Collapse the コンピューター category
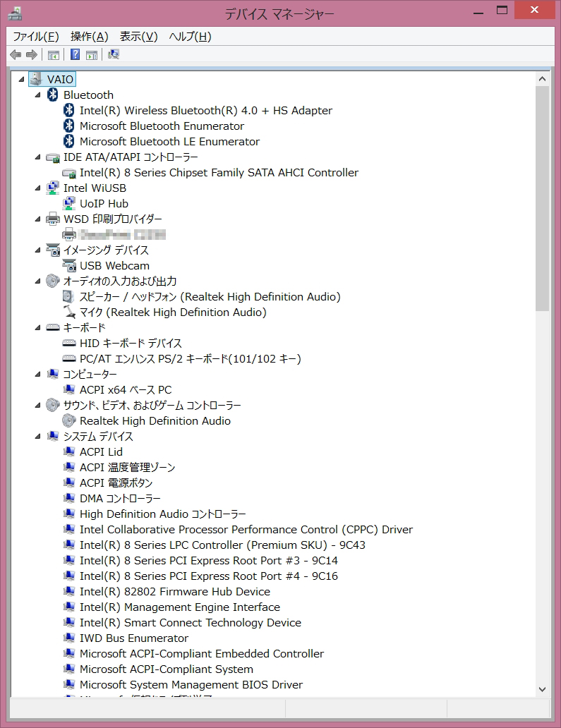 (37, 374)
